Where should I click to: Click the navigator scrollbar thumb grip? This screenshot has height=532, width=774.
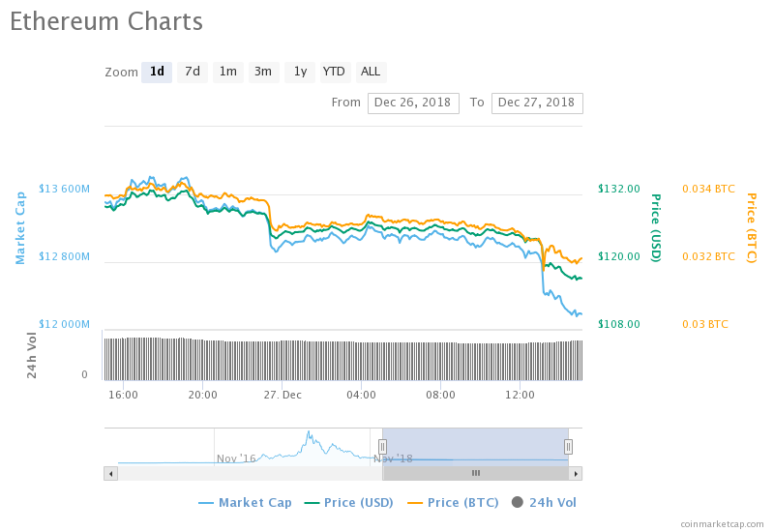click(x=475, y=473)
